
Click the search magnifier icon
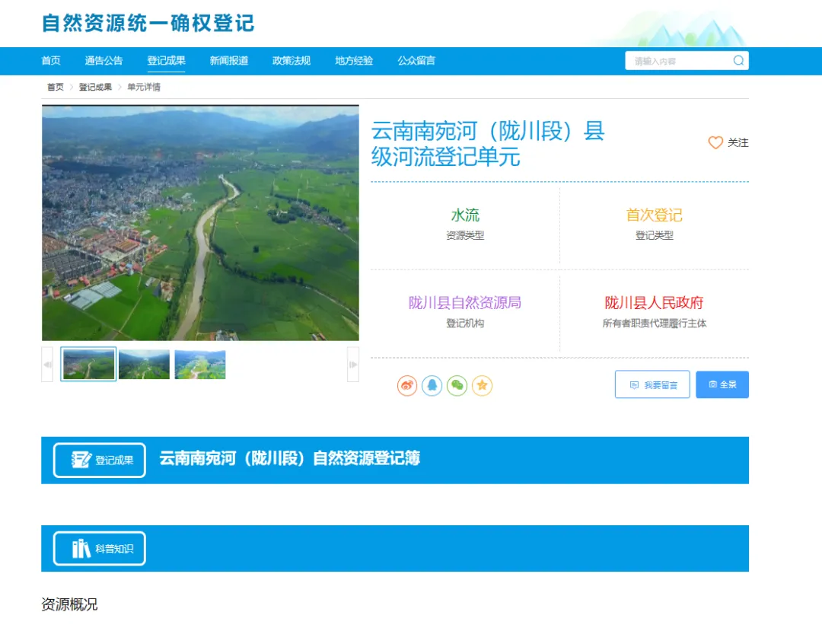pyautogui.click(x=738, y=61)
